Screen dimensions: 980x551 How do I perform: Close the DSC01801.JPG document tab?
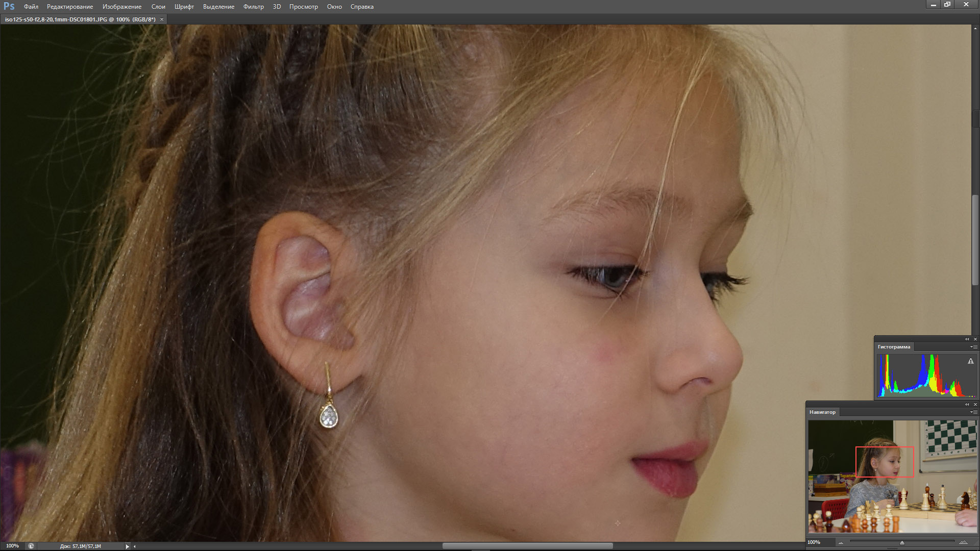click(162, 19)
